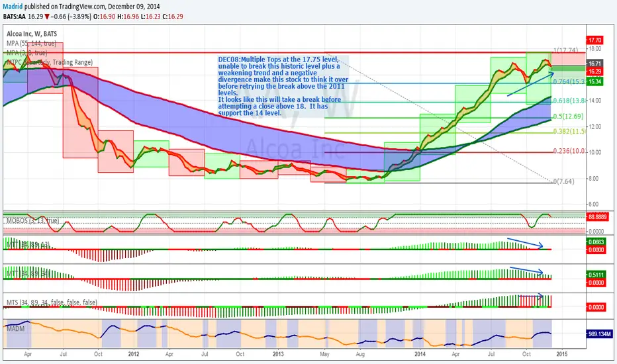Click the L:16.23 low value

tap(150, 17)
